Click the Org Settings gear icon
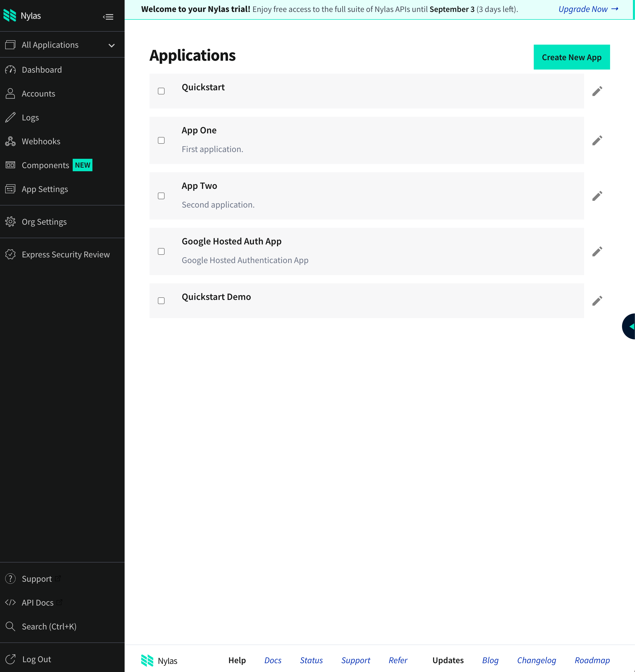Image resolution: width=635 pixels, height=672 pixels. (10, 221)
